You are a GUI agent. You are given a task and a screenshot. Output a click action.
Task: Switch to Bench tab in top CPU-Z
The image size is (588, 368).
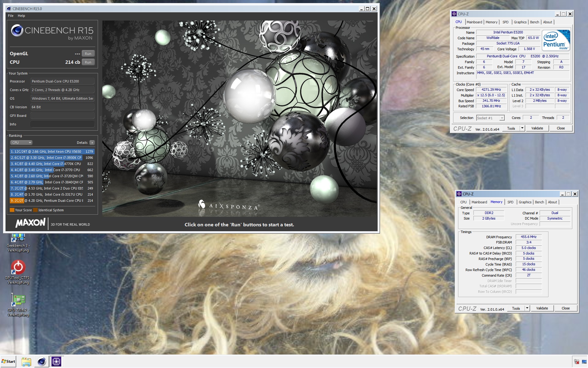click(x=535, y=22)
